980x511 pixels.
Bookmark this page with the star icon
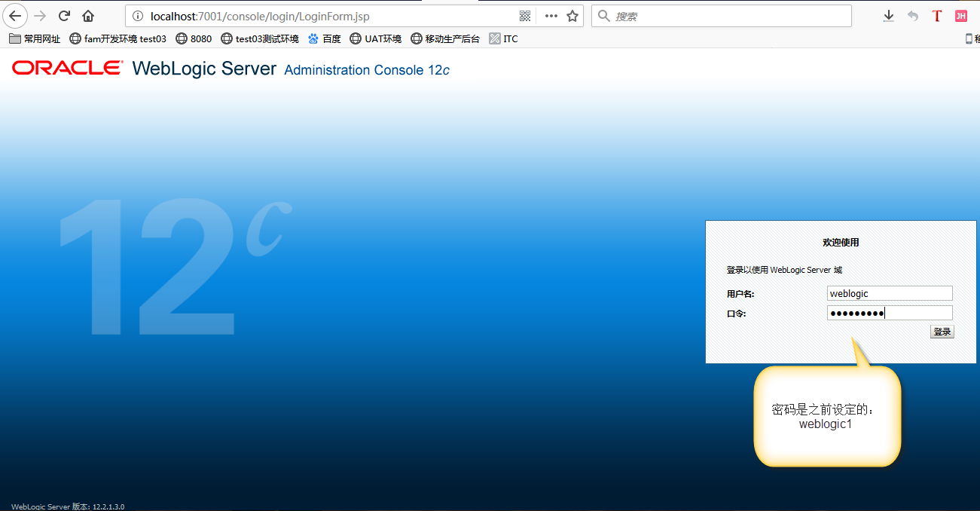(x=572, y=16)
